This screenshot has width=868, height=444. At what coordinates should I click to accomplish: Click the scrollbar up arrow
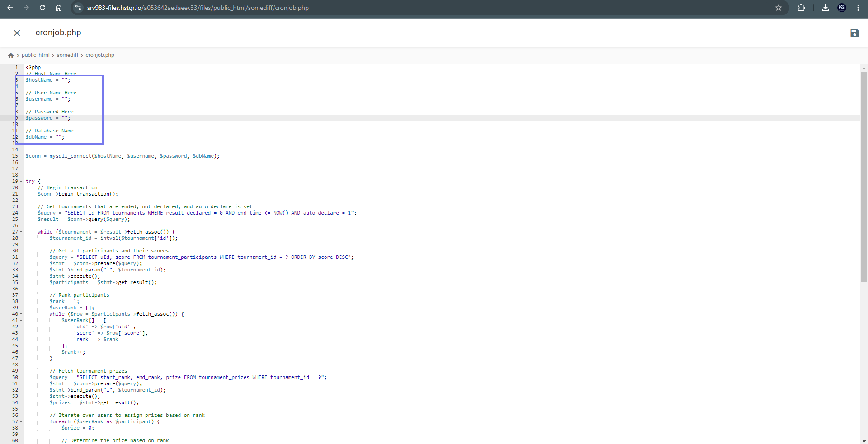coord(864,68)
